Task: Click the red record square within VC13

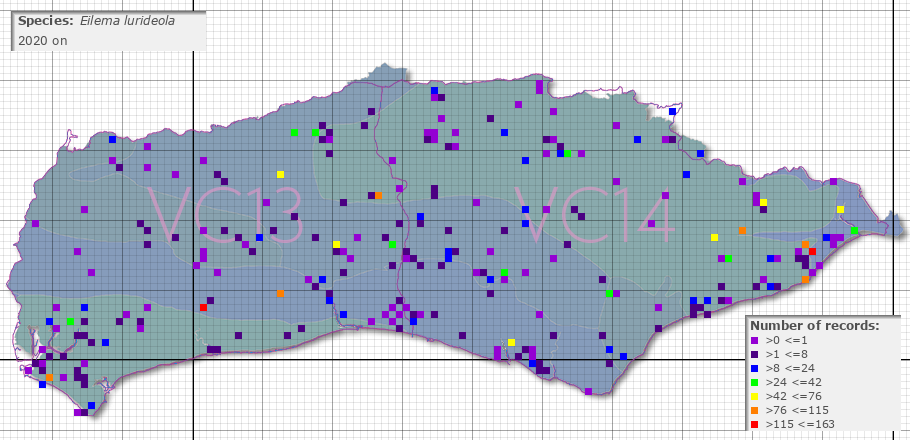Action: pyautogui.click(x=203, y=307)
